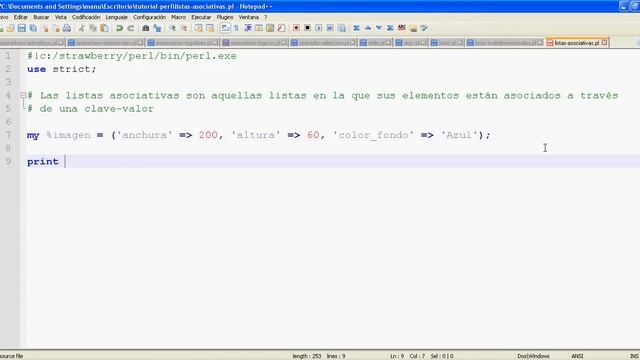Screen dimensions: 640x360
Task: Run macro multiple times icon
Action: (330, 28)
